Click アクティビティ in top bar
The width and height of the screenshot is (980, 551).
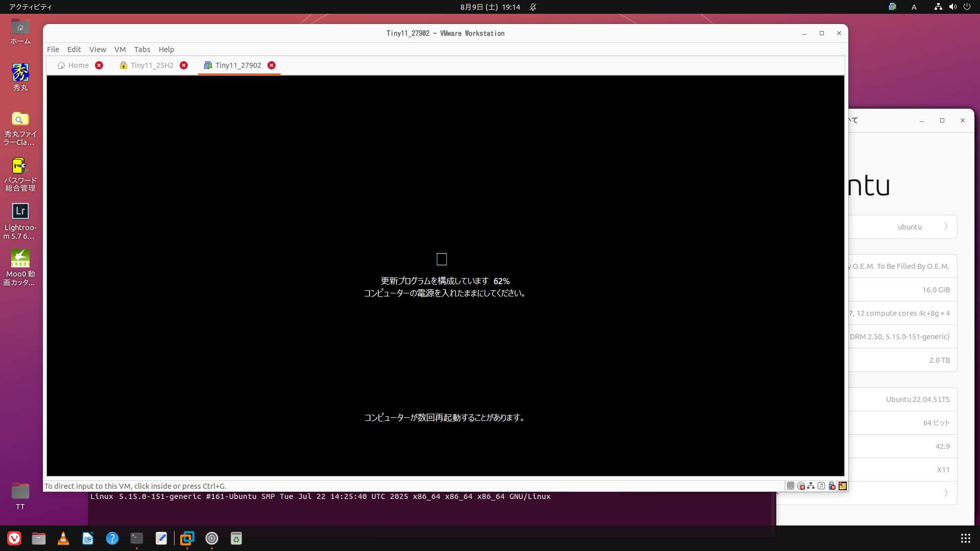pyautogui.click(x=30, y=7)
